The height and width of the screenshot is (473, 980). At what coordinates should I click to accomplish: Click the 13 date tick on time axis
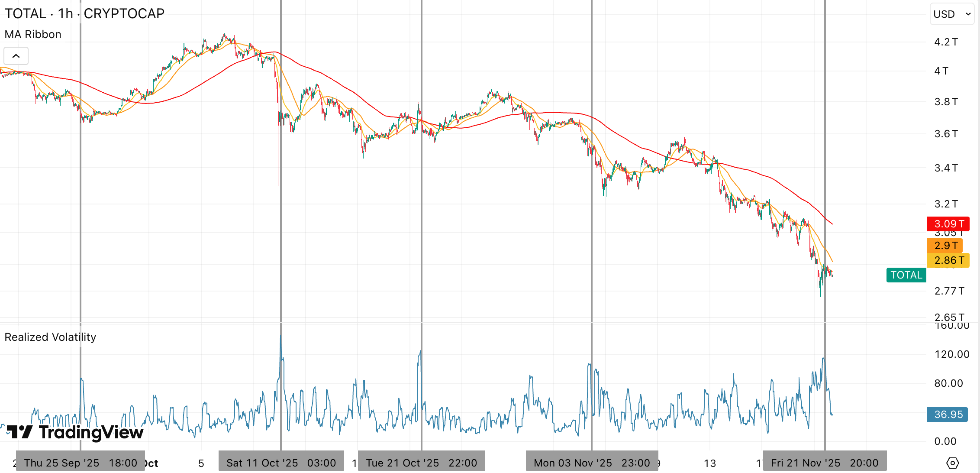pos(709,463)
